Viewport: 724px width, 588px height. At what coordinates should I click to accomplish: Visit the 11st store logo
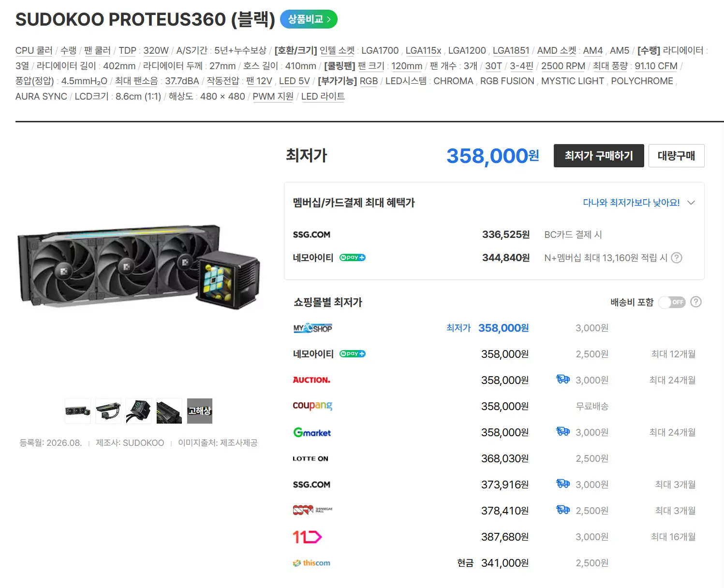(307, 537)
